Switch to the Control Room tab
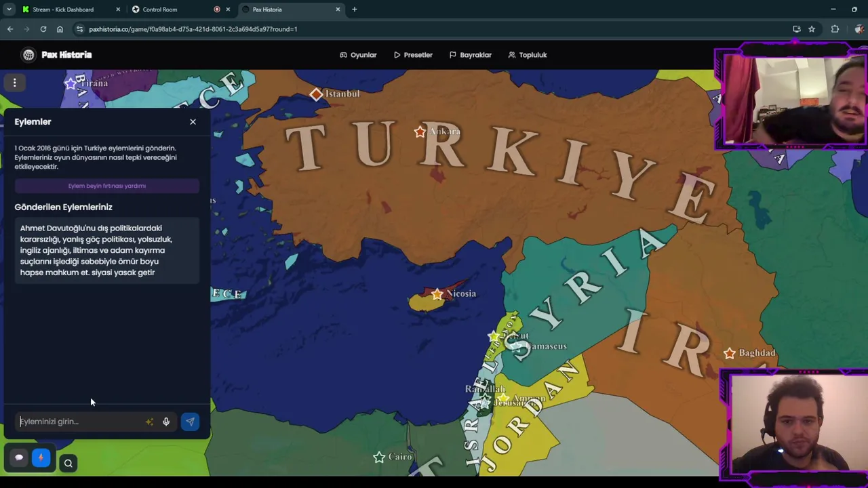This screenshot has width=868, height=488. pos(160,9)
